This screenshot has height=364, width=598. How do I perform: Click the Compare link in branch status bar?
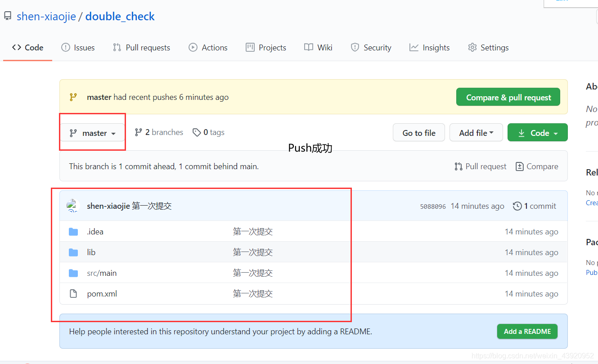(x=537, y=166)
